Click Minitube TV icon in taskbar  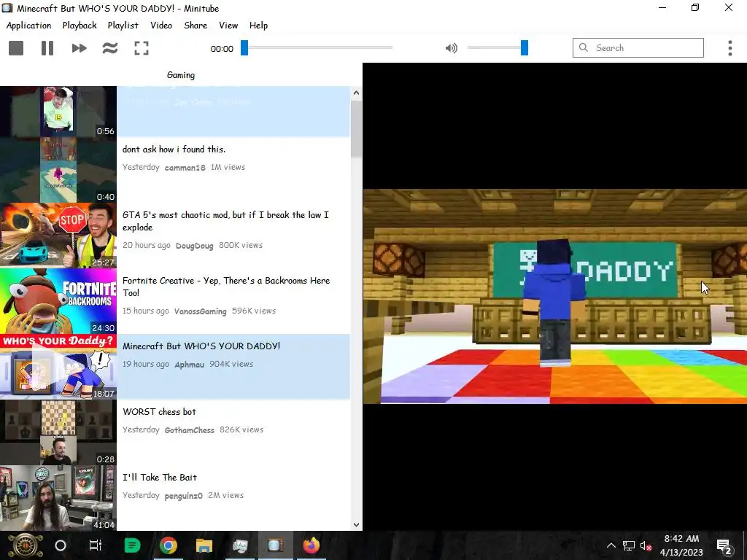pyautogui.click(x=275, y=545)
